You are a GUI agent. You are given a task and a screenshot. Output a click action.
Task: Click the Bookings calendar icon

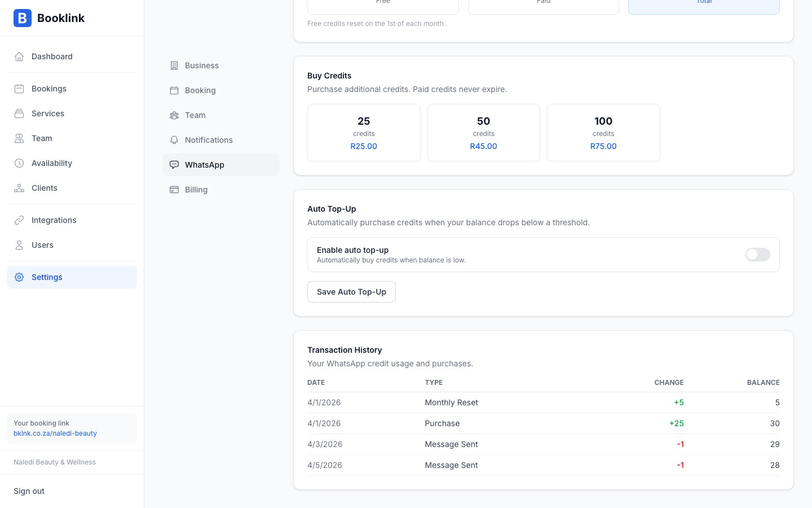coord(19,89)
